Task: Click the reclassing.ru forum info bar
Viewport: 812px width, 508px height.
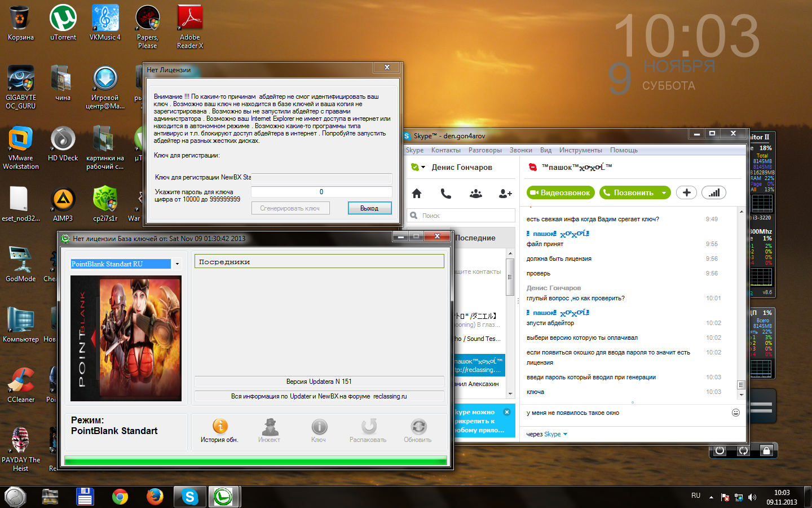Action: 319,396
